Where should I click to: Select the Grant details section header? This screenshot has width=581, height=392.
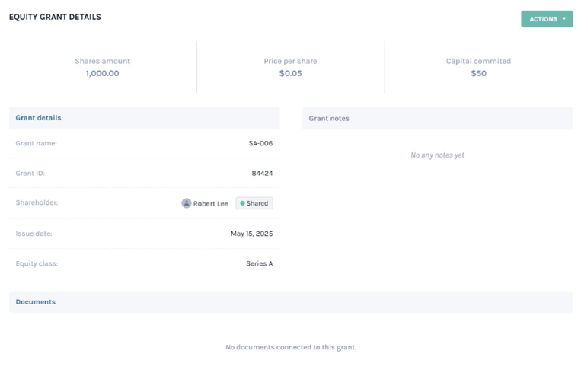144,118
